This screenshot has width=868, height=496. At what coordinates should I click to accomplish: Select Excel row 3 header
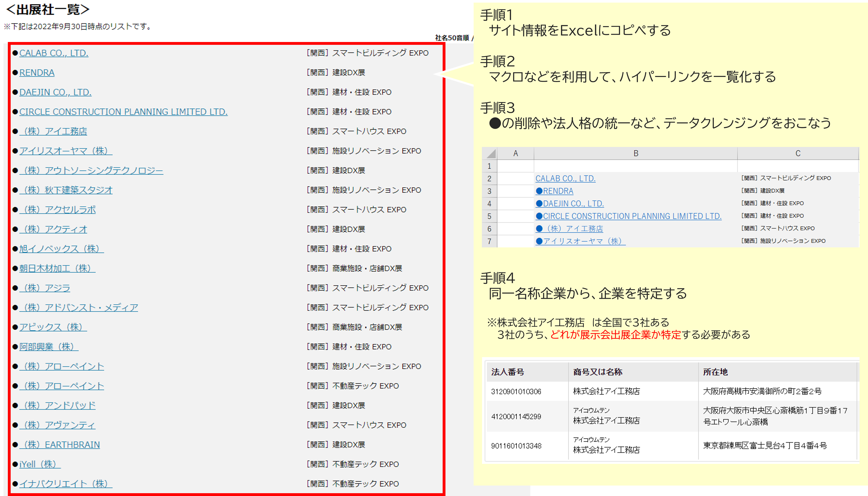pyautogui.click(x=489, y=191)
